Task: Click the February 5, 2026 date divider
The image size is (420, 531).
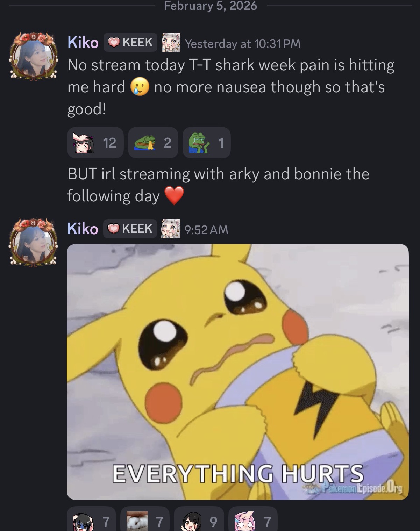Action: (x=211, y=6)
